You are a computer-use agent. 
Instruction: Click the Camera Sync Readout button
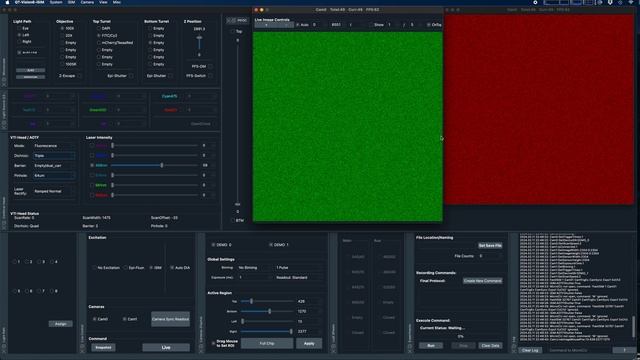(170, 319)
